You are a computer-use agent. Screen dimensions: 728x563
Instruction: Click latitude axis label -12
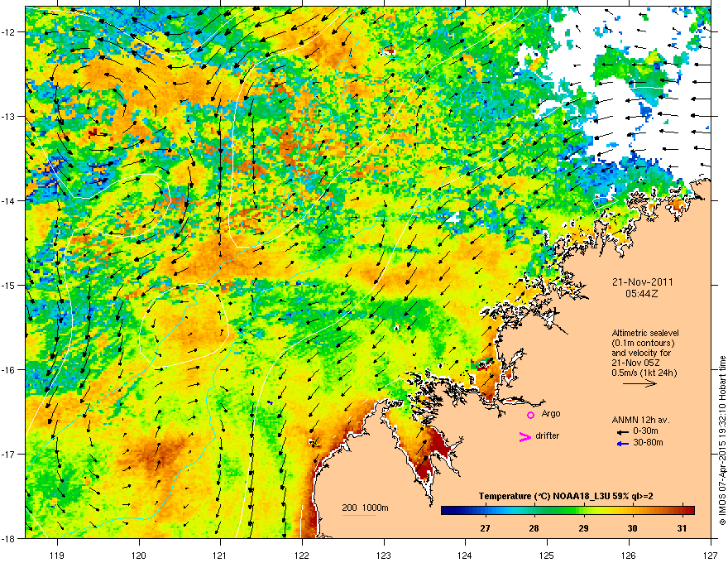(x=8, y=32)
